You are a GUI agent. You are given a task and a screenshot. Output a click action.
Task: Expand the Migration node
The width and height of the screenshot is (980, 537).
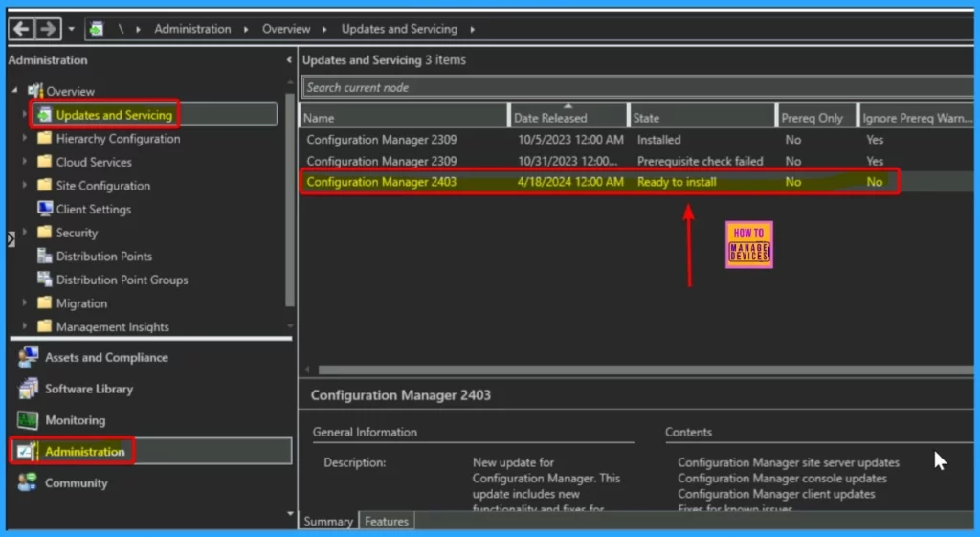pyautogui.click(x=24, y=302)
